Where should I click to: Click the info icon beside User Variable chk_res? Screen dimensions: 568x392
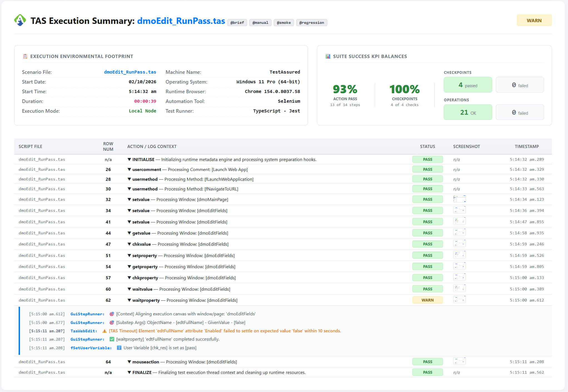point(119,348)
